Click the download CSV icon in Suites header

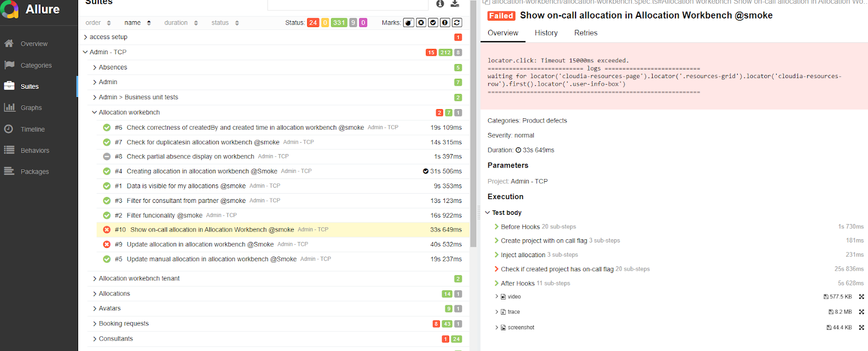pos(455,4)
